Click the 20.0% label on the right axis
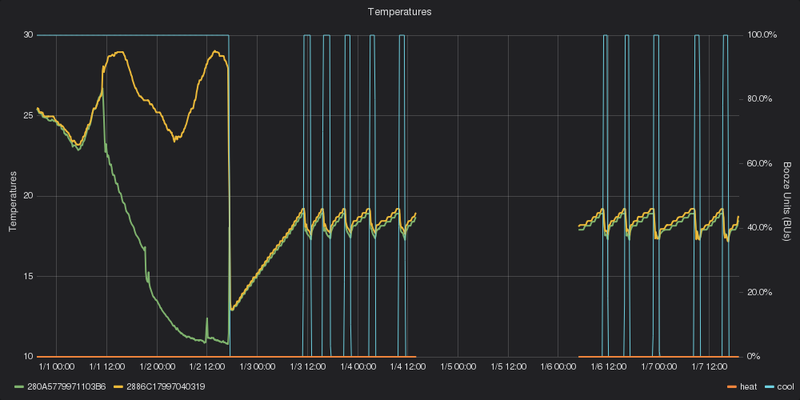The image size is (800, 400). coord(760,292)
